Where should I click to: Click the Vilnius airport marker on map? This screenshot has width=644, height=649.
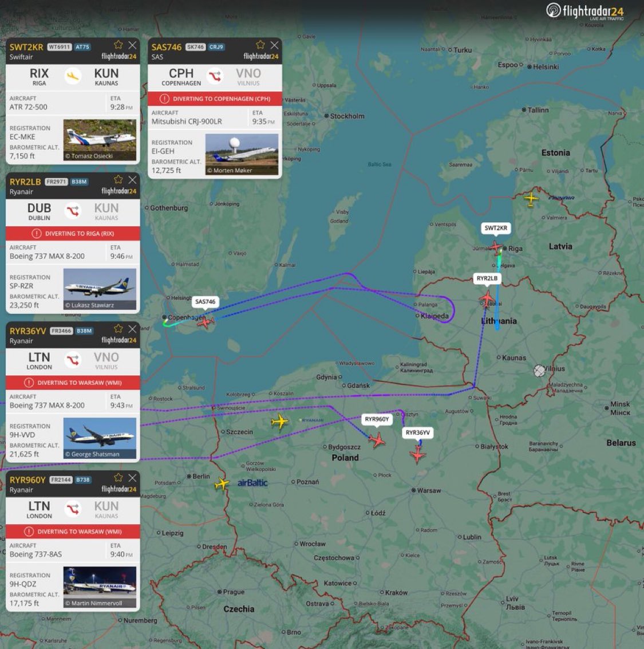539,371
